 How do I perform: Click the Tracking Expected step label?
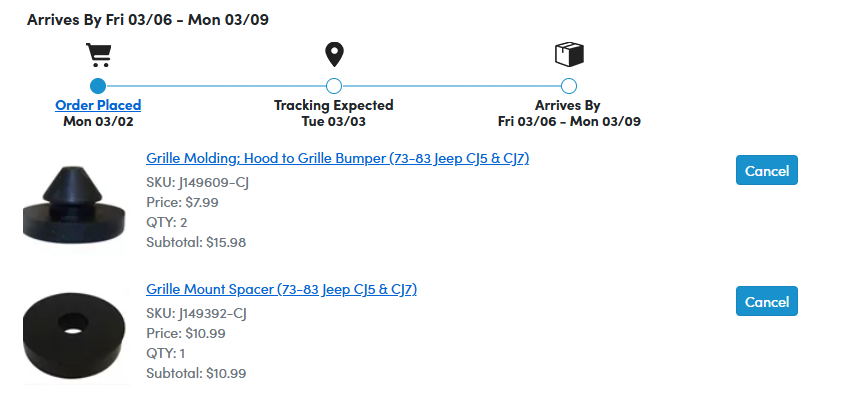coord(334,105)
